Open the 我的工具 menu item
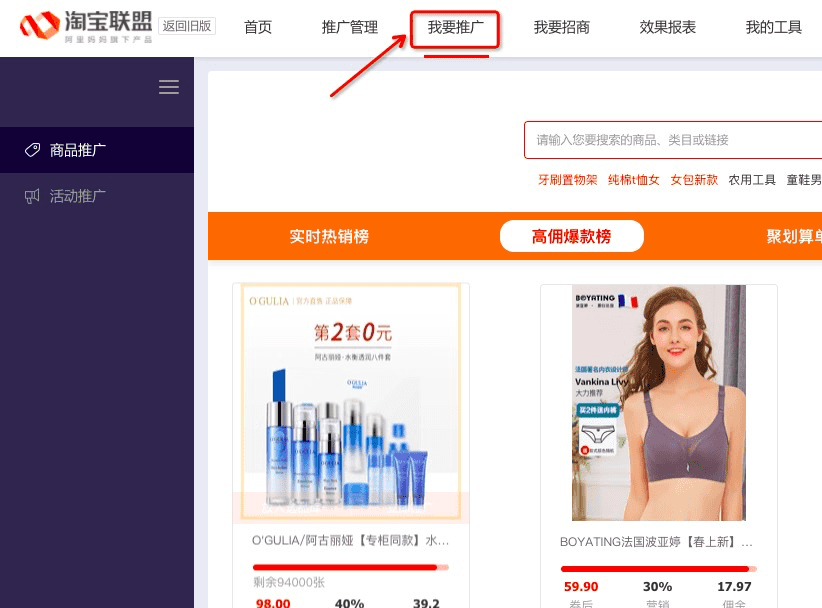822x608 pixels. pos(774,27)
